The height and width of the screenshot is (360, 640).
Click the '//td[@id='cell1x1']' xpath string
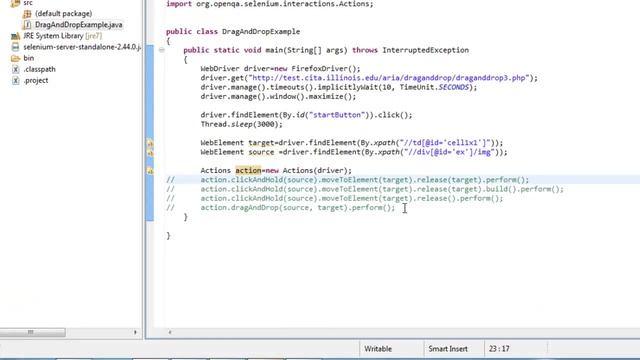click(445, 142)
